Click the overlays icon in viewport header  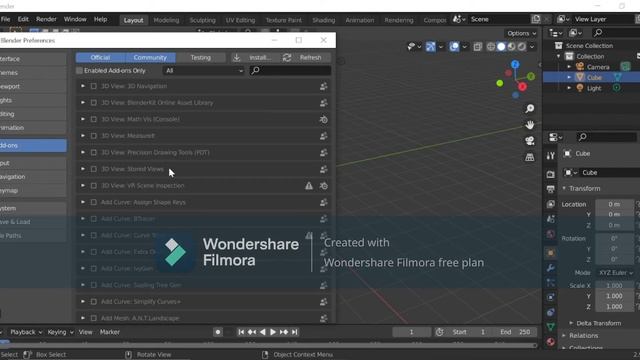pos(454,47)
